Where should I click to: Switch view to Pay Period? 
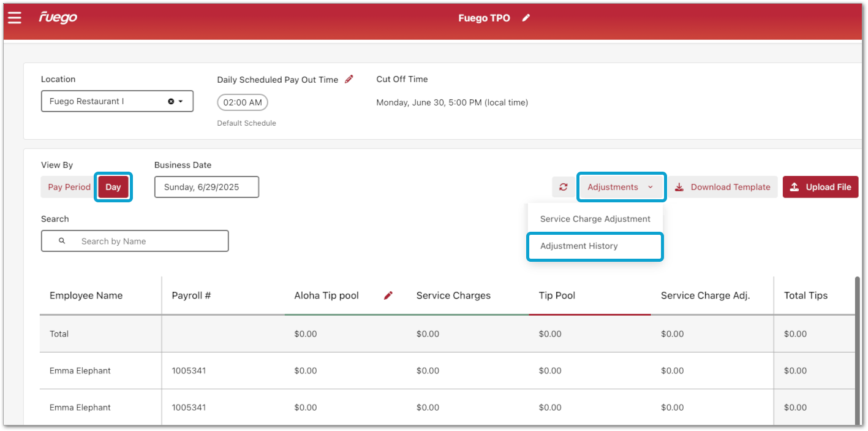[69, 187]
